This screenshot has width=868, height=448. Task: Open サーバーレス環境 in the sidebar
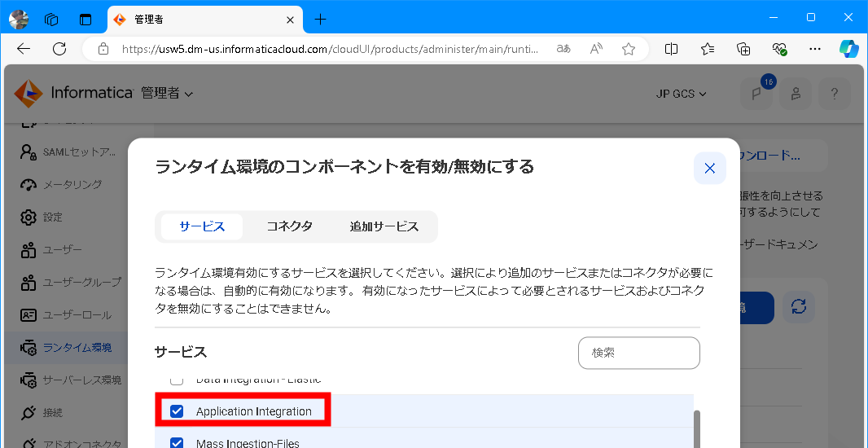click(70, 380)
